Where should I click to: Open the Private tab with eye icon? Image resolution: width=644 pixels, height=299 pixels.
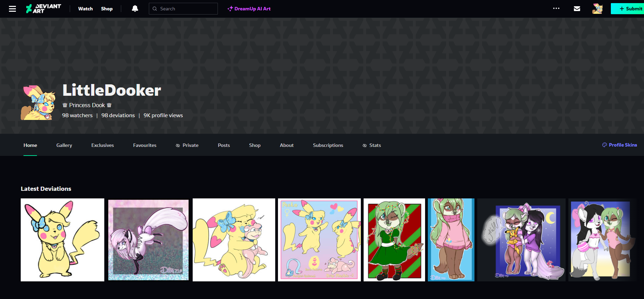[x=187, y=145]
